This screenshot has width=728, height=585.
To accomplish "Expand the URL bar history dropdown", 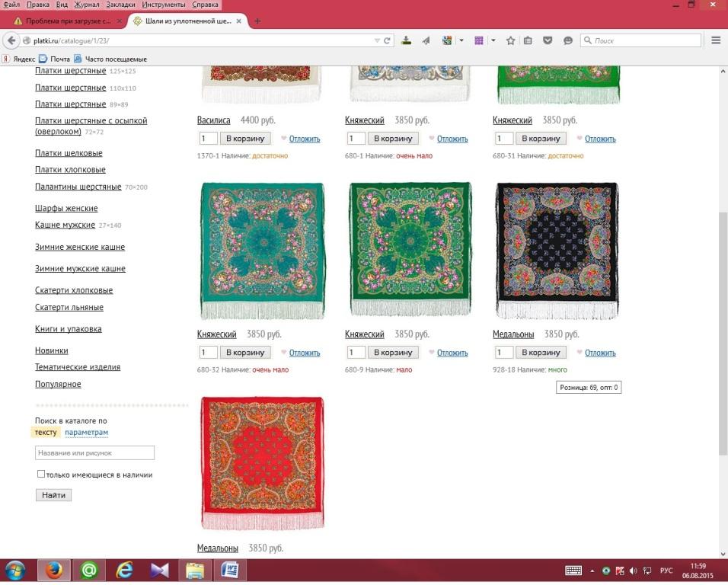I will coord(375,40).
